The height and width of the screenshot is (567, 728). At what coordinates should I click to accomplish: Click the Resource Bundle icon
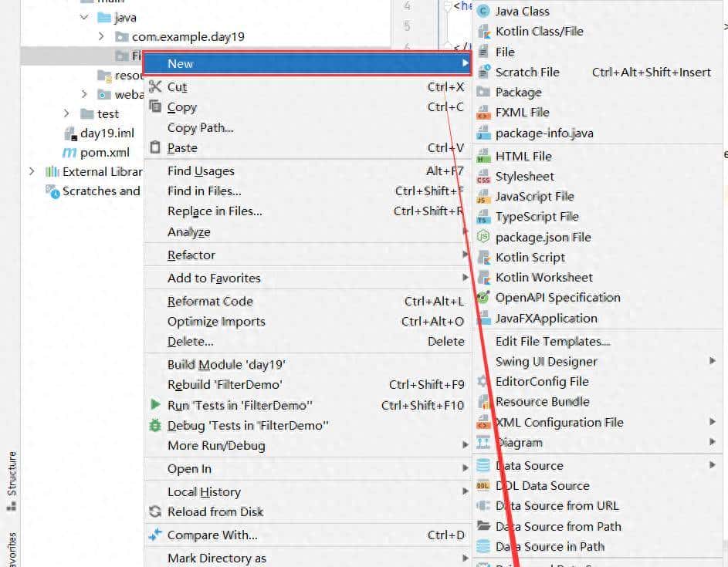(484, 402)
